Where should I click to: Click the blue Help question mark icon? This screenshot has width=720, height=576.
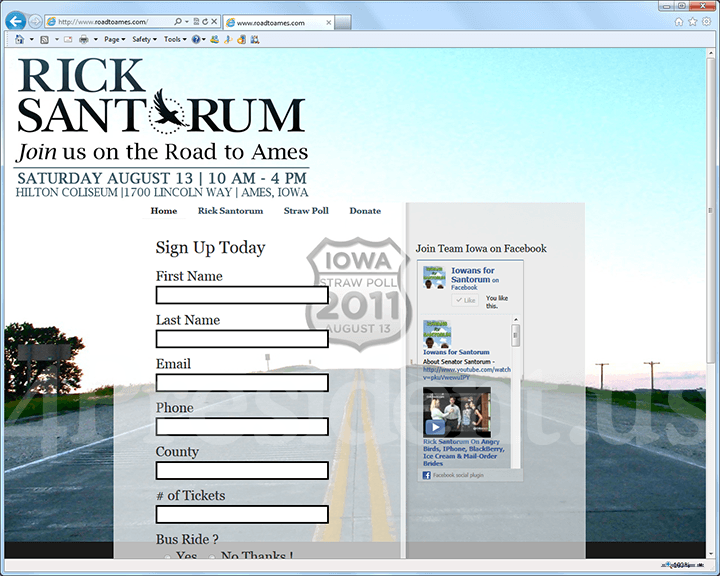click(196, 40)
